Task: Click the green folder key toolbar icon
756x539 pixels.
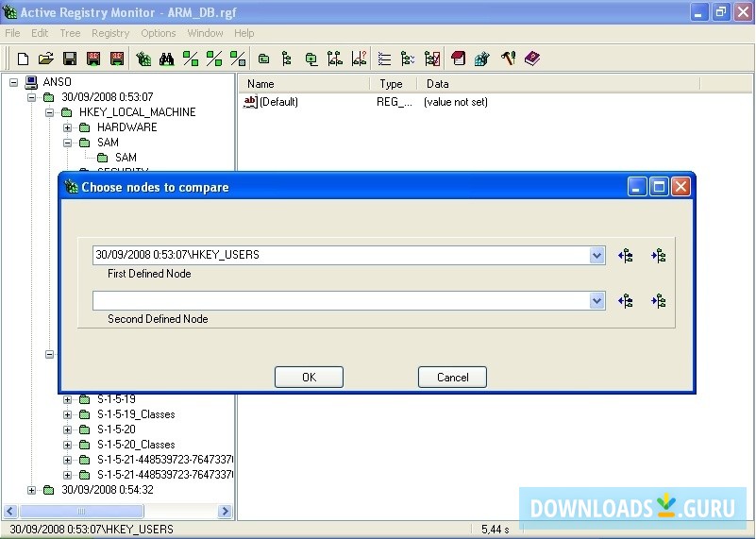Action: click(x=263, y=59)
